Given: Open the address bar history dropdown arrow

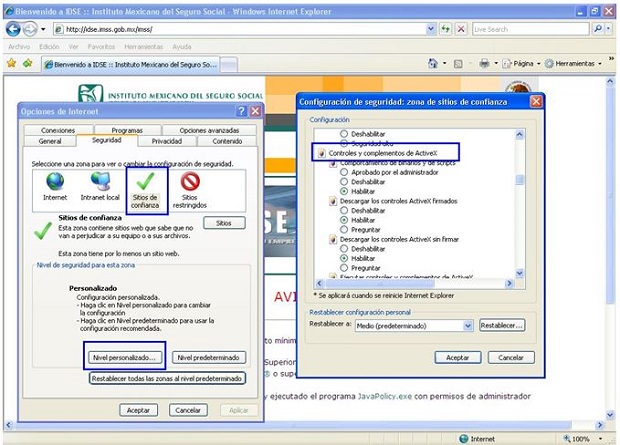Looking at the screenshot, I should click(431, 29).
